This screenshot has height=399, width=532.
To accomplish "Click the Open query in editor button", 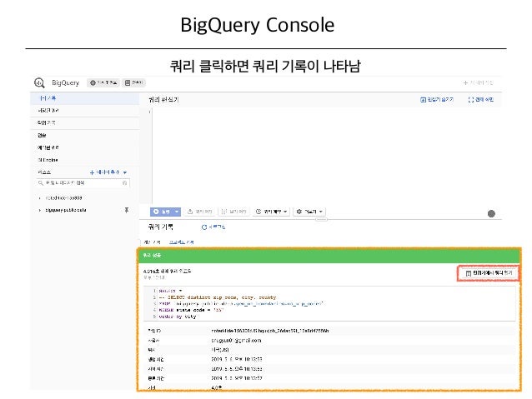I will coord(489,273).
